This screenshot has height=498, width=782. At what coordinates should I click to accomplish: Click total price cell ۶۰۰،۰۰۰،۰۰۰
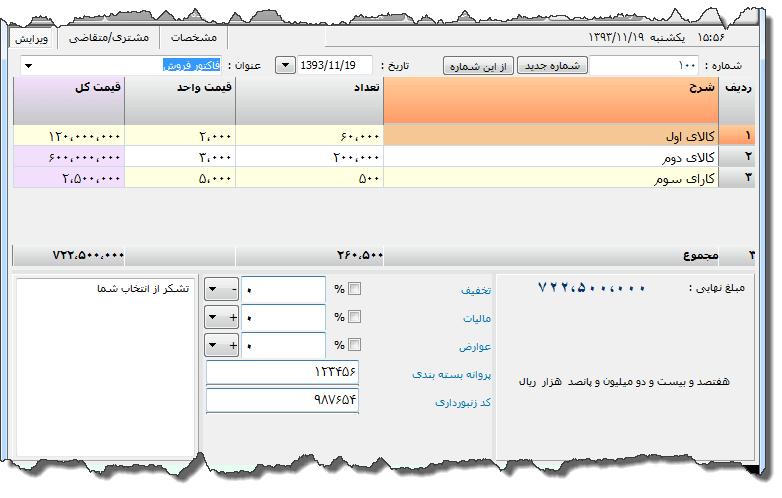pyautogui.click(x=69, y=157)
